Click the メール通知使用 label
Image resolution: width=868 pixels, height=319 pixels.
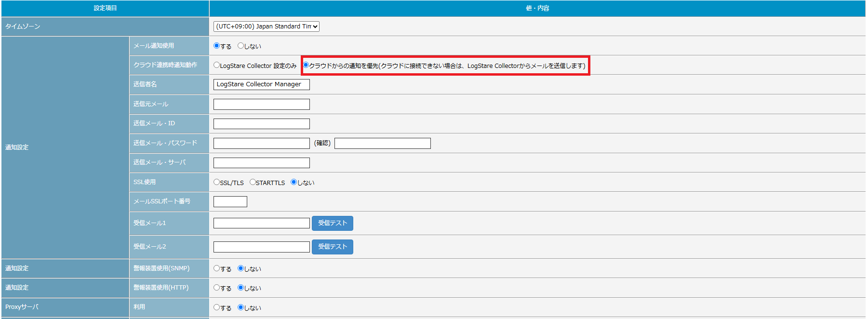[x=154, y=46]
